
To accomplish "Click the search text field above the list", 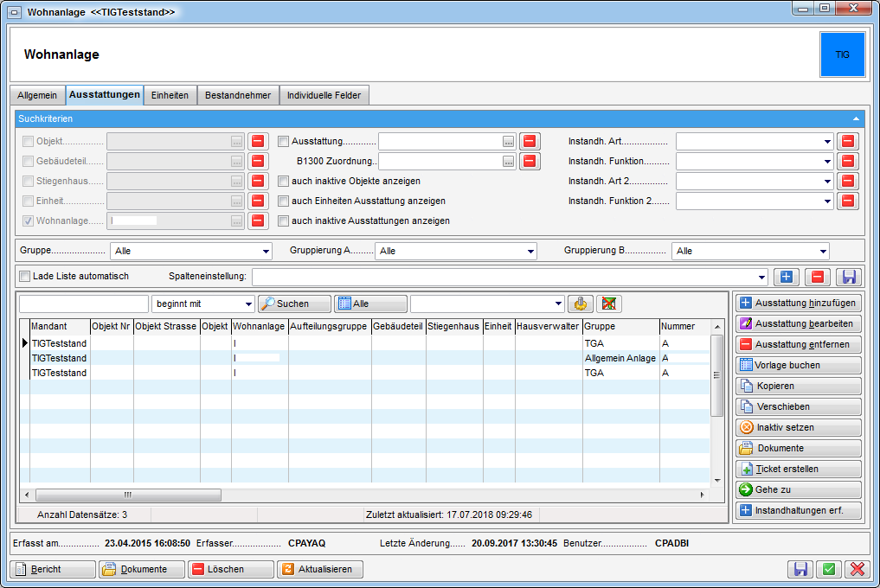I will pyautogui.click(x=84, y=304).
